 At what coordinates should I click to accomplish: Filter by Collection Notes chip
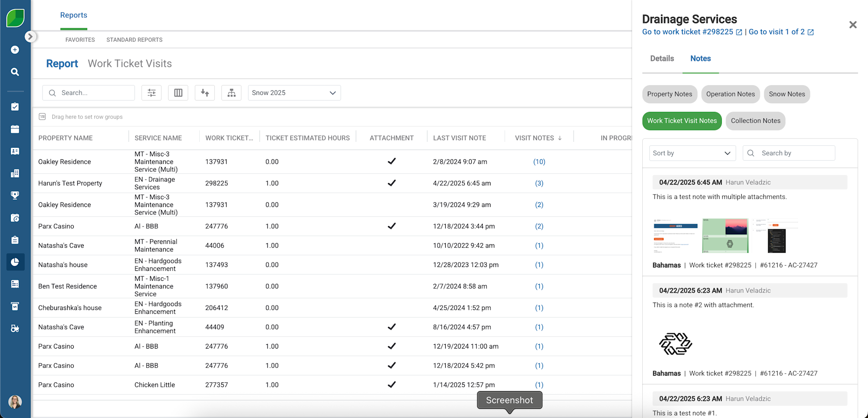click(756, 121)
